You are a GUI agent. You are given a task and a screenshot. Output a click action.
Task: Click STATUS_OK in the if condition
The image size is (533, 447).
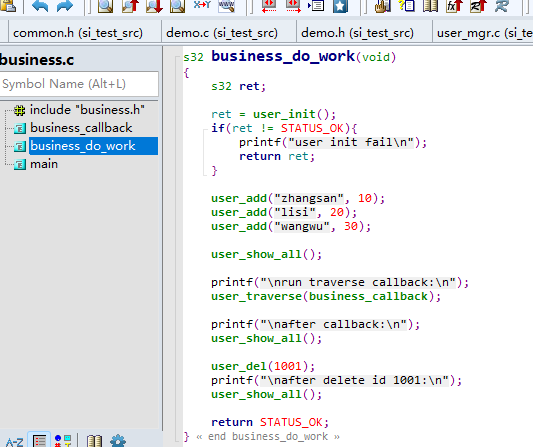tap(312, 128)
